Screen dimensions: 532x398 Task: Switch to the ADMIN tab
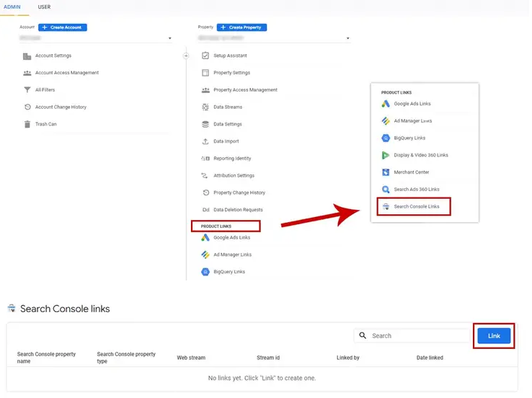pyautogui.click(x=12, y=6)
